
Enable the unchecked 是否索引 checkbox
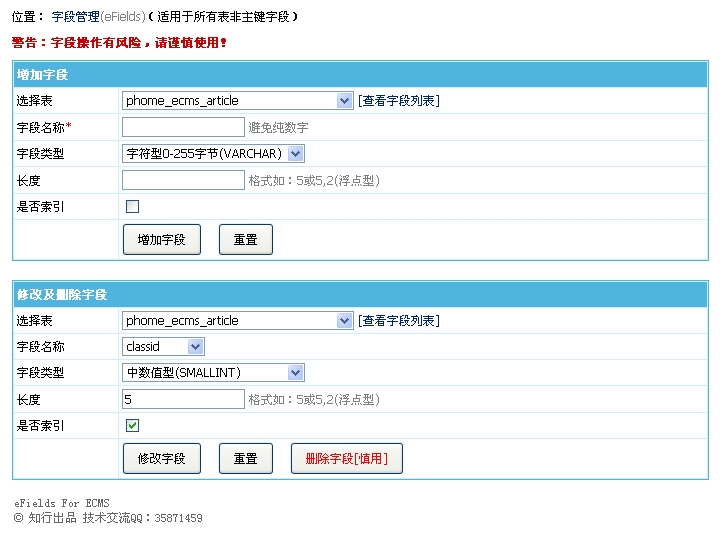(132, 206)
